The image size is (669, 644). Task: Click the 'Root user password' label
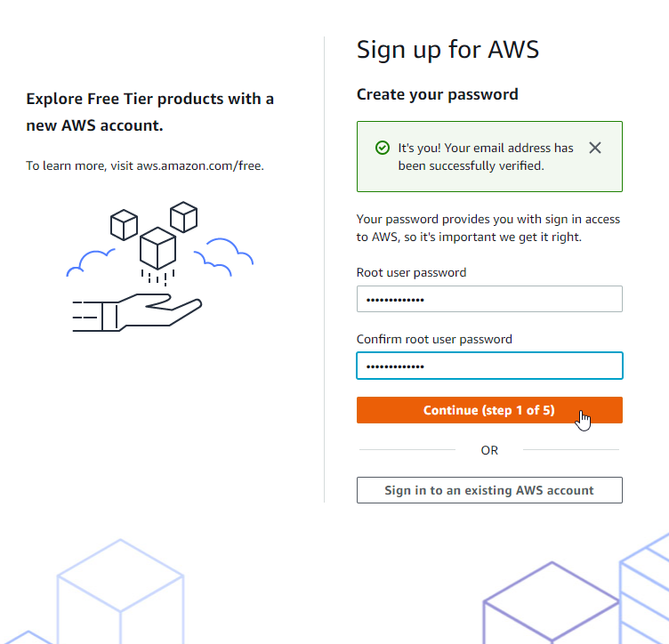coord(411,272)
